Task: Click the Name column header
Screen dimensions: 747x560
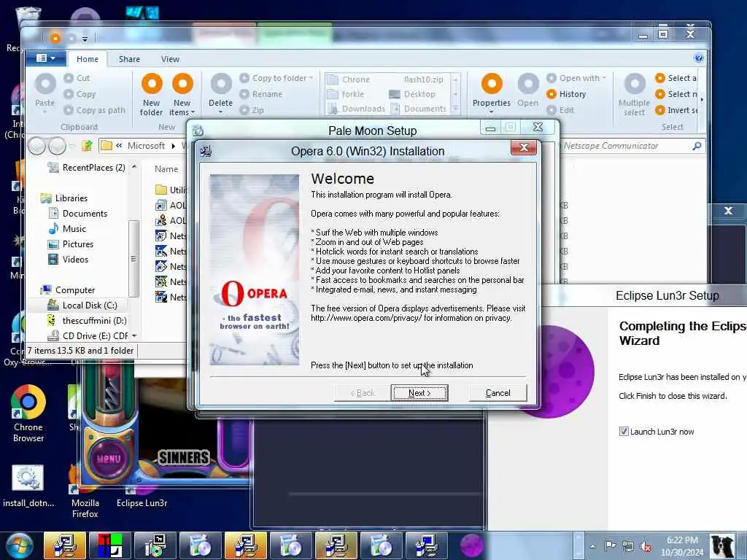Action: (x=166, y=169)
